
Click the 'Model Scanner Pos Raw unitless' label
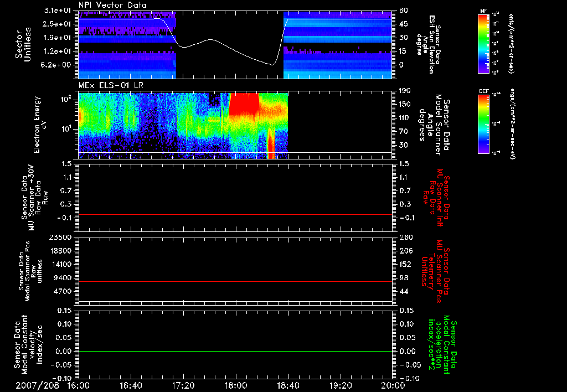(33, 271)
